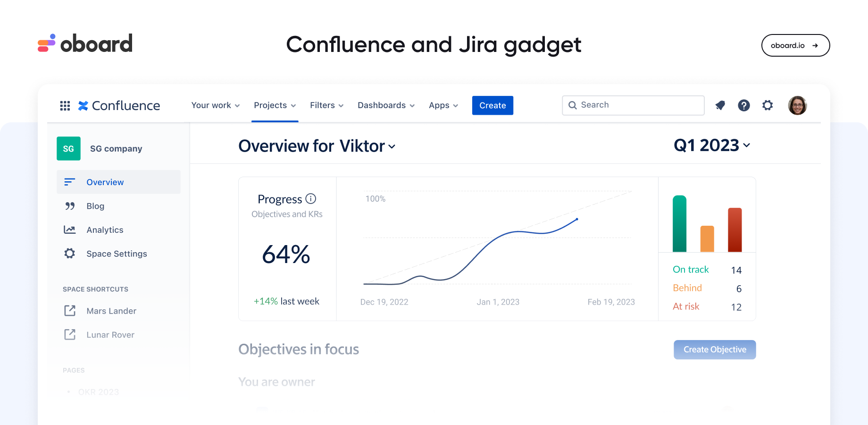The height and width of the screenshot is (425, 868).
Task: Click the Mars Lander external link icon
Action: coord(69,311)
